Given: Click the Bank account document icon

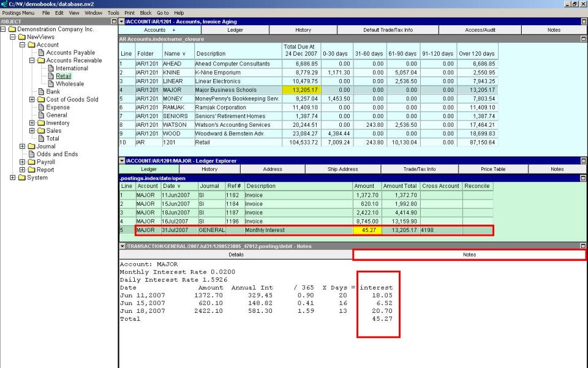Looking at the screenshot, I should [x=41, y=92].
